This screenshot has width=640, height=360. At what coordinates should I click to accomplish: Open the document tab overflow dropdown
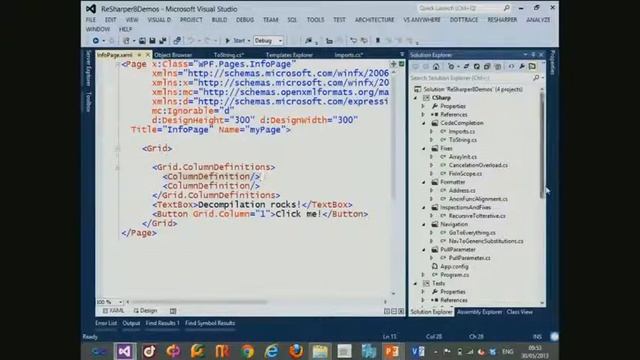(402, 54)
